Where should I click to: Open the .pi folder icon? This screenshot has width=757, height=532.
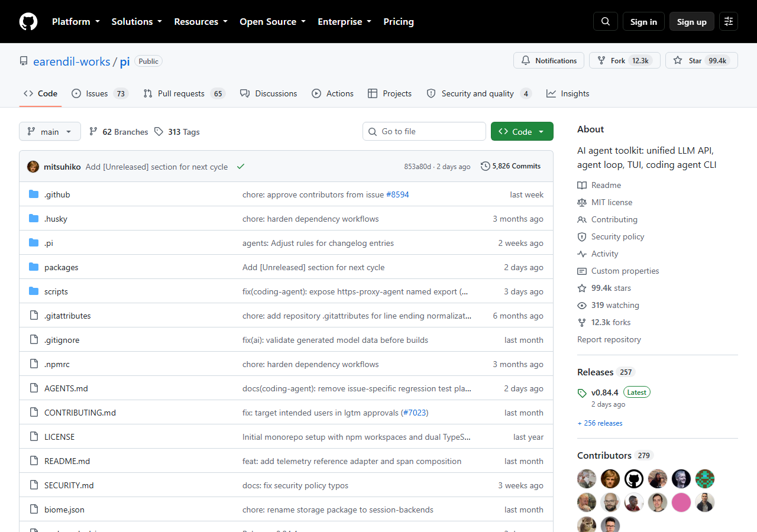click(x=34, y=243)
